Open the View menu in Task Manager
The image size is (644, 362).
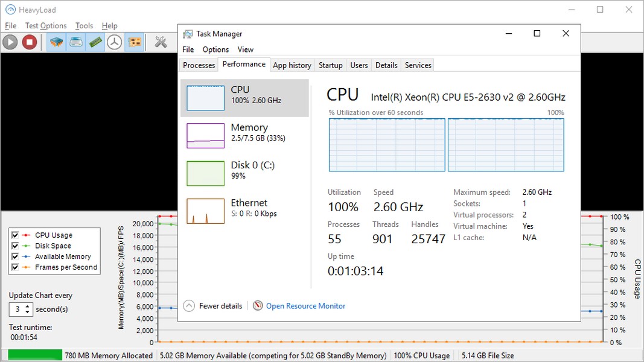[245, 49]
